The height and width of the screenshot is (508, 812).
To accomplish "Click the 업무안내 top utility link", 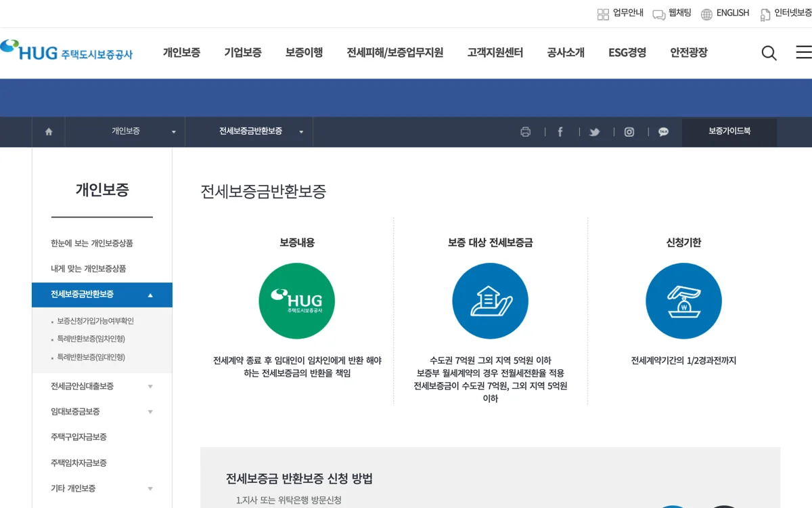I will 628,13.
